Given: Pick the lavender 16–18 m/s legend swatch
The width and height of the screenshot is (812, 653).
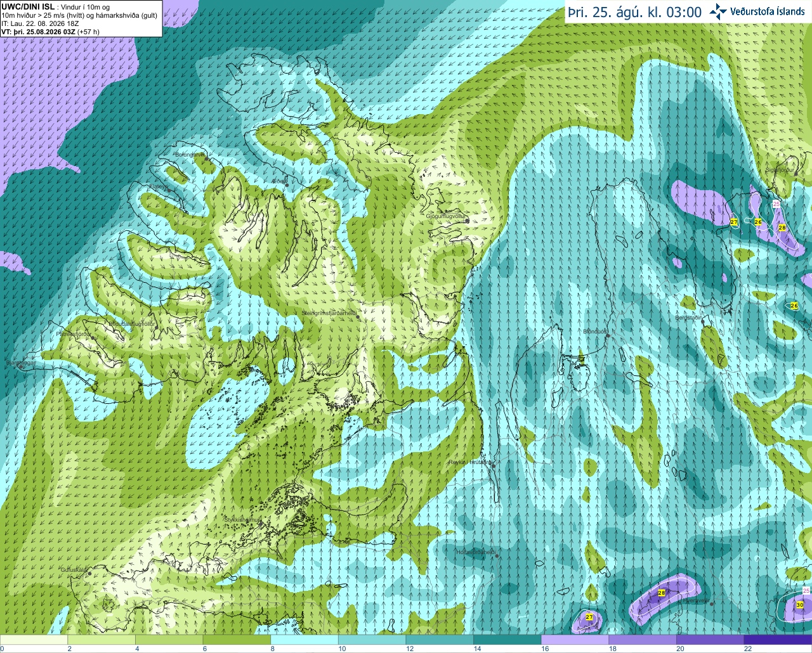Looking at the screenshot, I should coord(575,640).
